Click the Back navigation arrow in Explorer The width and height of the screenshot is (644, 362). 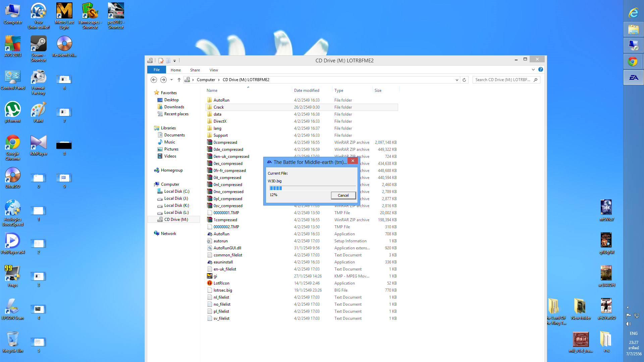coord(154,80)
